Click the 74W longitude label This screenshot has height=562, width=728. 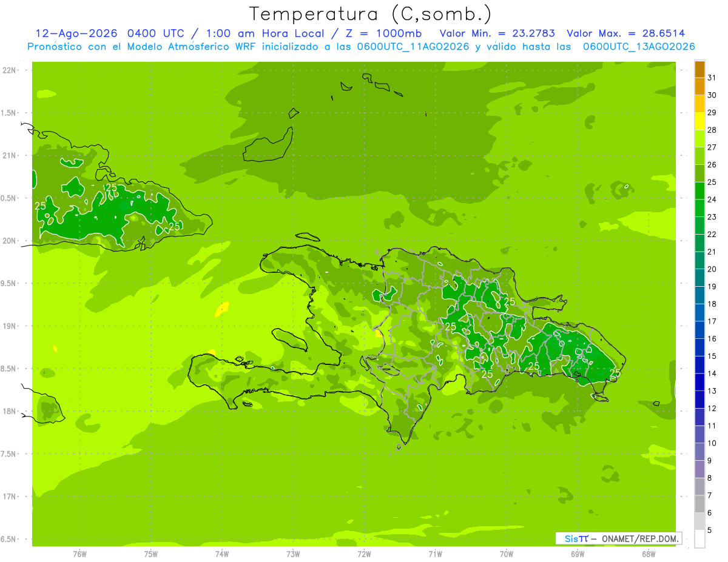[x=222, y=554]
